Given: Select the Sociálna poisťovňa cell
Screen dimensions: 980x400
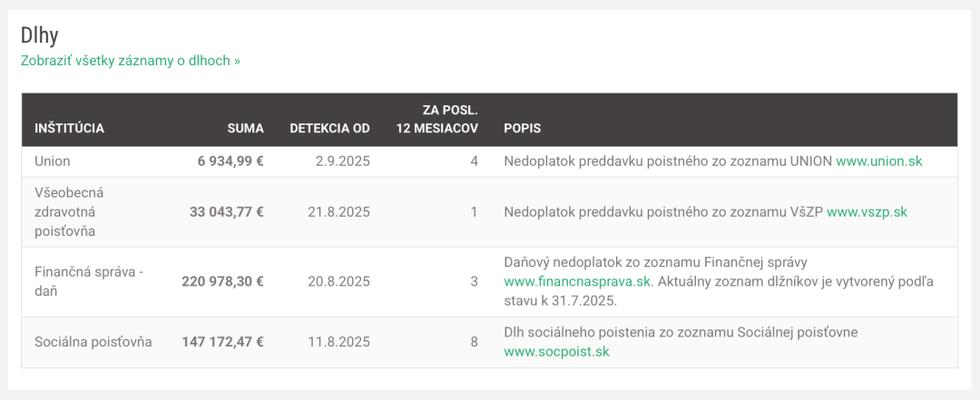Looking at the screenshot, I should [93, 342].
